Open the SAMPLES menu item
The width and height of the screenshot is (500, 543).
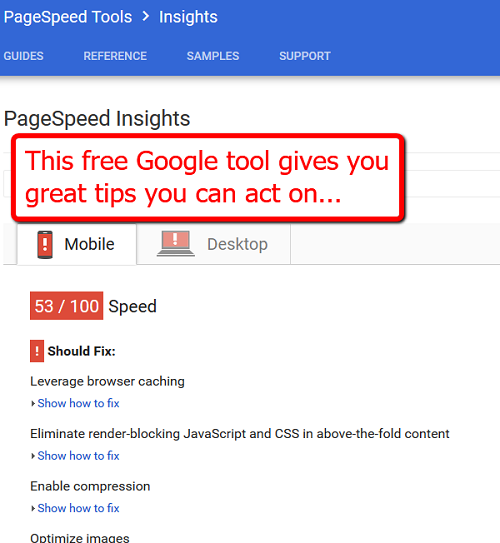(213, 56)
